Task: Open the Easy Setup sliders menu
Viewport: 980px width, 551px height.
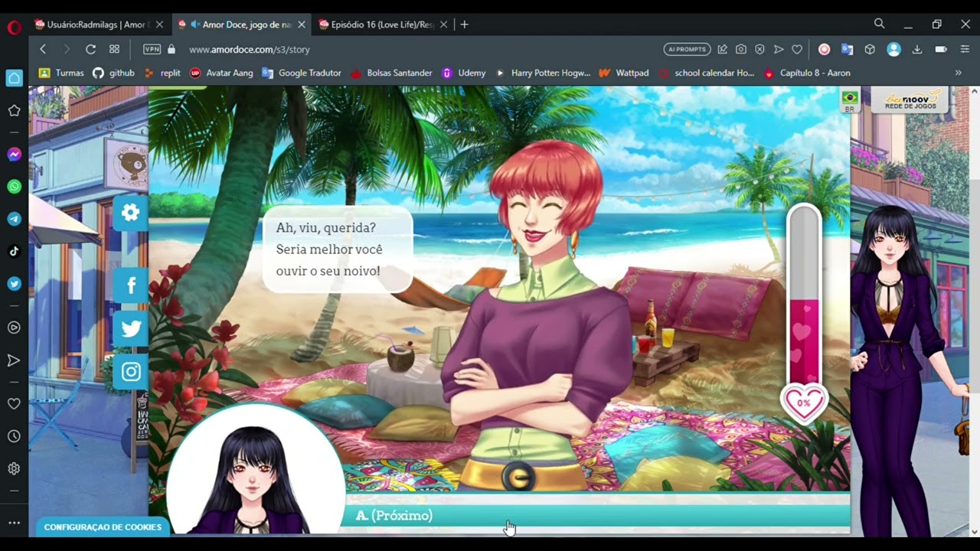Action: pyautogui.click(x=965, y=49)
